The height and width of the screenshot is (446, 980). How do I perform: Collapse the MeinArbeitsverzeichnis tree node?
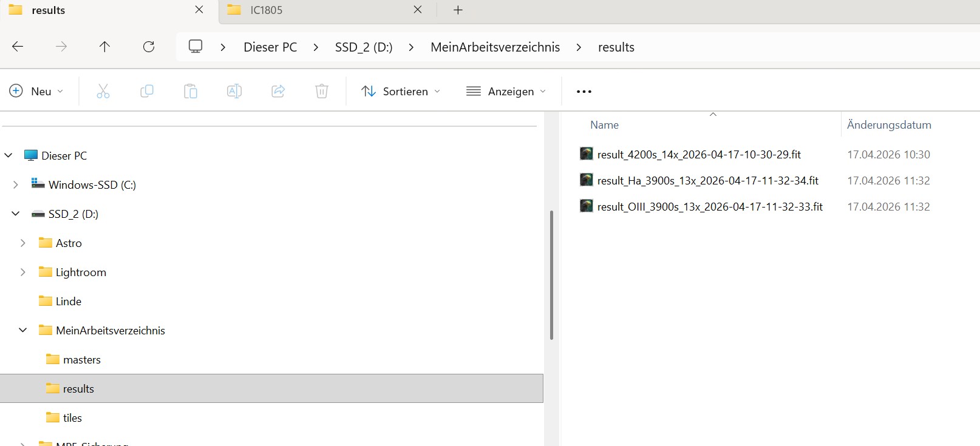tap(23, 331)
